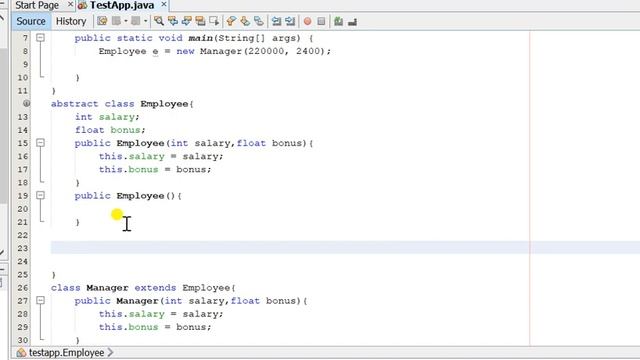Place cursor on highlighted empty line 23

[345, 248]
